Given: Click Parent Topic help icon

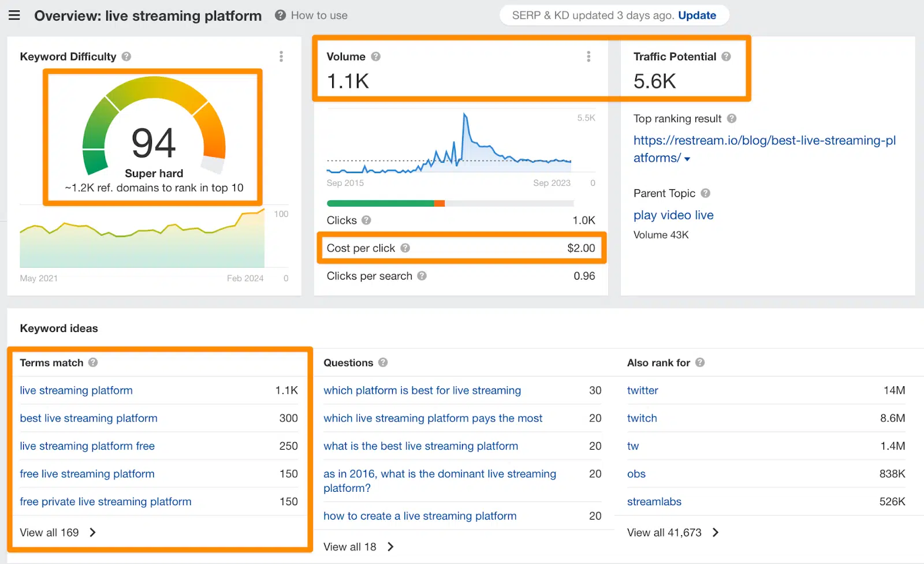Looking at the screenshot, I should click(706, 193).
